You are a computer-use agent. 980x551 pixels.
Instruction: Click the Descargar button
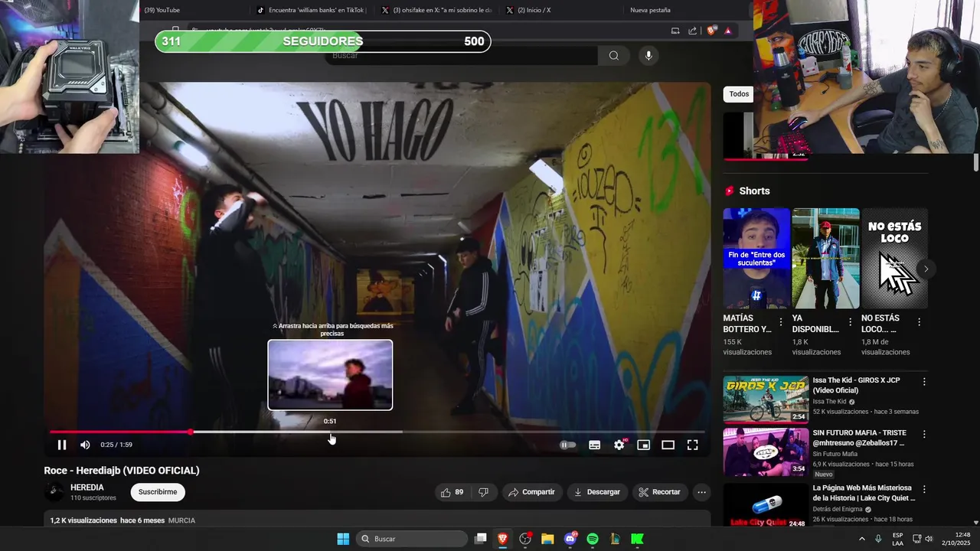coord(596,492)
